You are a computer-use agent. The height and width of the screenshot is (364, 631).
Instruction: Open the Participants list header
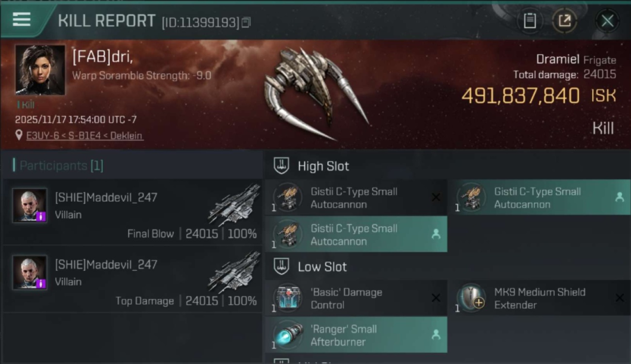[61, 165]
